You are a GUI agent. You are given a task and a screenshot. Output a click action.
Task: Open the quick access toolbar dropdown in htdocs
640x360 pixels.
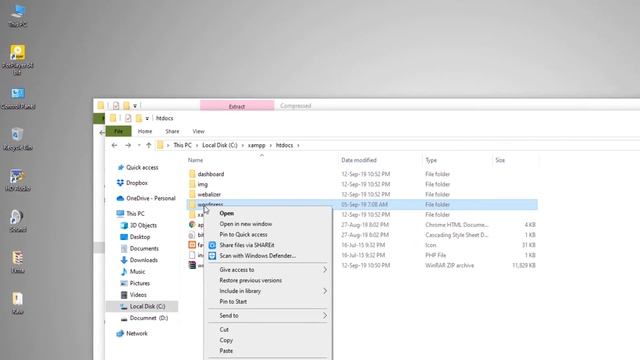[x=147, y=118]
